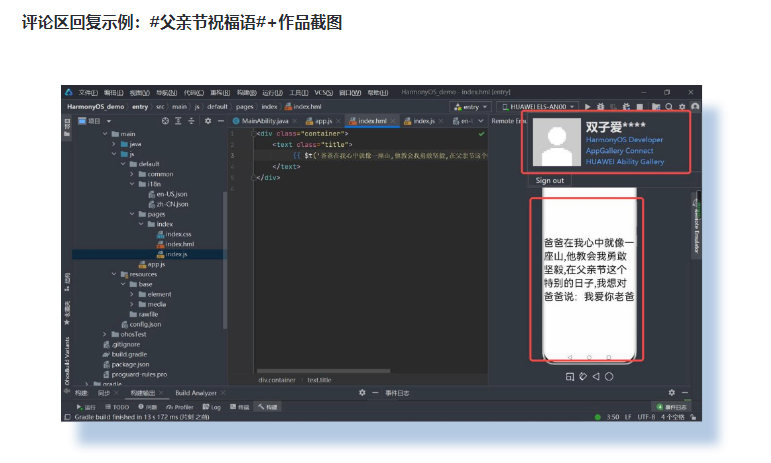Image resolution: width=771 pixels, height=463 pixels.
Task: Open project panel gear settings
Action: coord(208,121)
